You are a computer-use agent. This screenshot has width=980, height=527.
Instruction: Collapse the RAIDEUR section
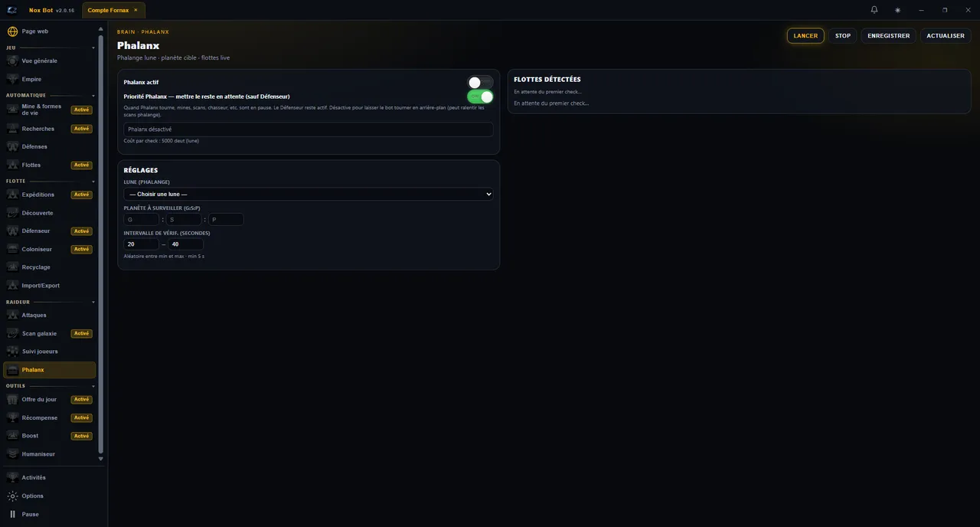tap(93, 303)
